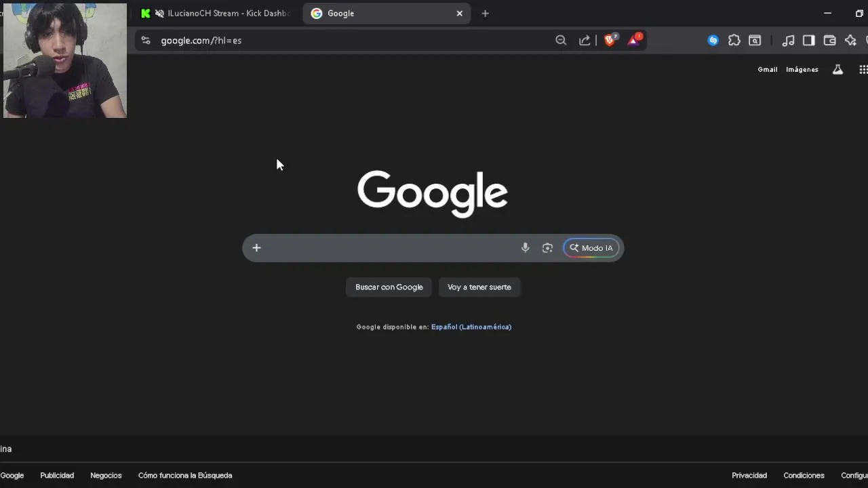
Task: Open Google Search Labs flask icon
Action: (837, 69)
